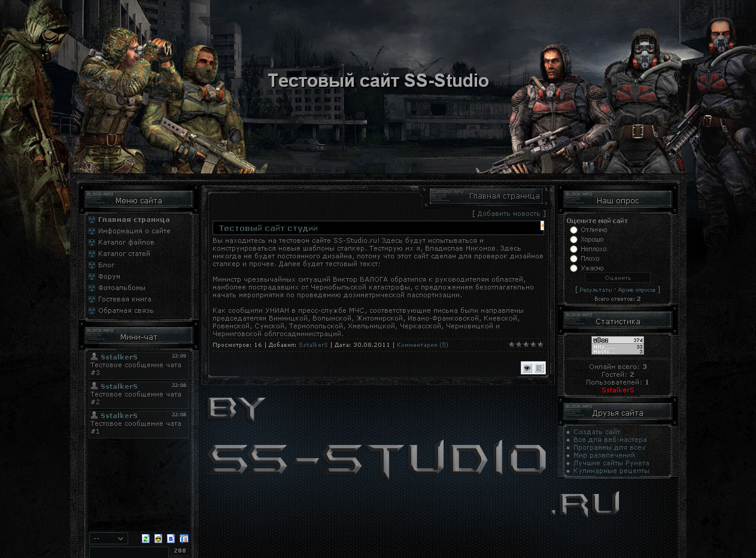Image resolution: width=756 pixels, height=558 pixels.
Task: Open the Лучшие сайты Рунета link
Action: [x=611, y=463]
